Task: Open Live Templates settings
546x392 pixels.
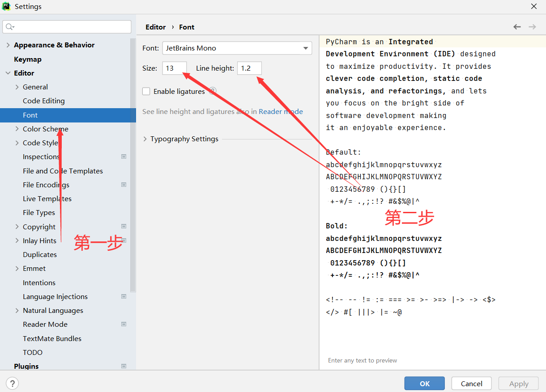Action: (x=47, y=198)
